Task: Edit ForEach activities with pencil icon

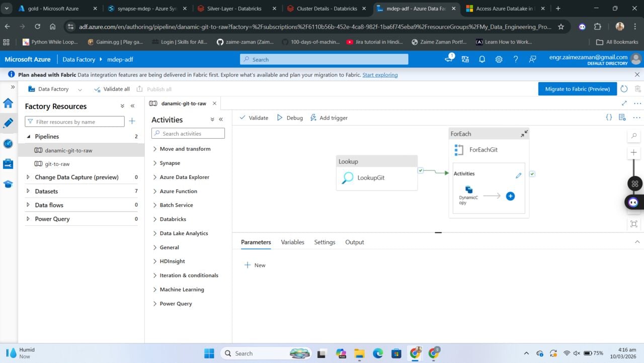Action: (518, 175)
